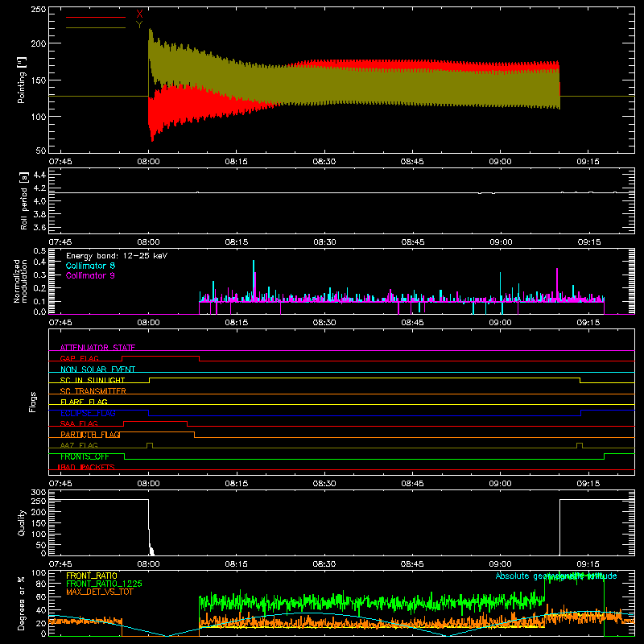This screenshot has height=644, width=644.
Task: Click the 50 tick on Pointing axis
Action: click(41, 151)
